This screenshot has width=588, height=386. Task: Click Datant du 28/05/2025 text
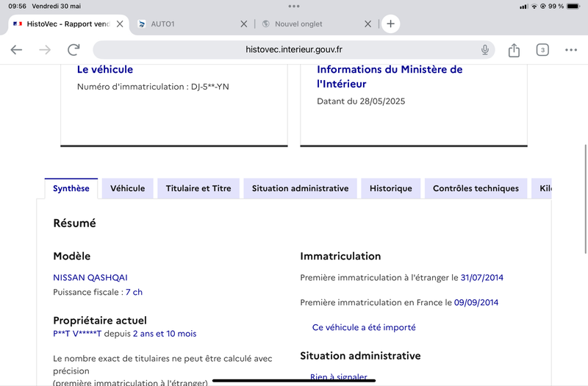pos(361,101)
